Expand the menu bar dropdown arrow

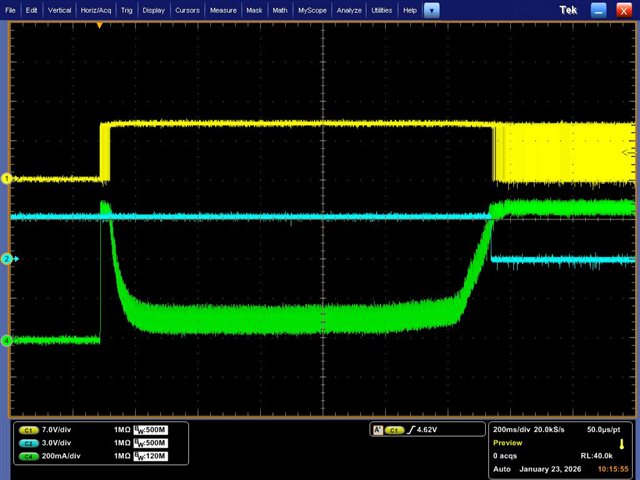coord(431,11)
